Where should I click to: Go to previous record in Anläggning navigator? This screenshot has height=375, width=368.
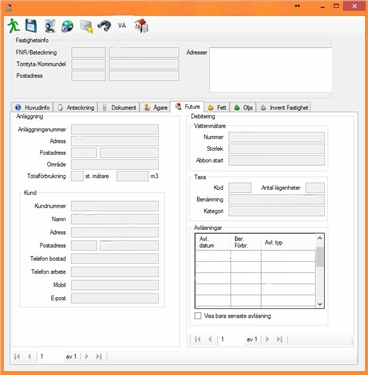(x=29, y=356)
